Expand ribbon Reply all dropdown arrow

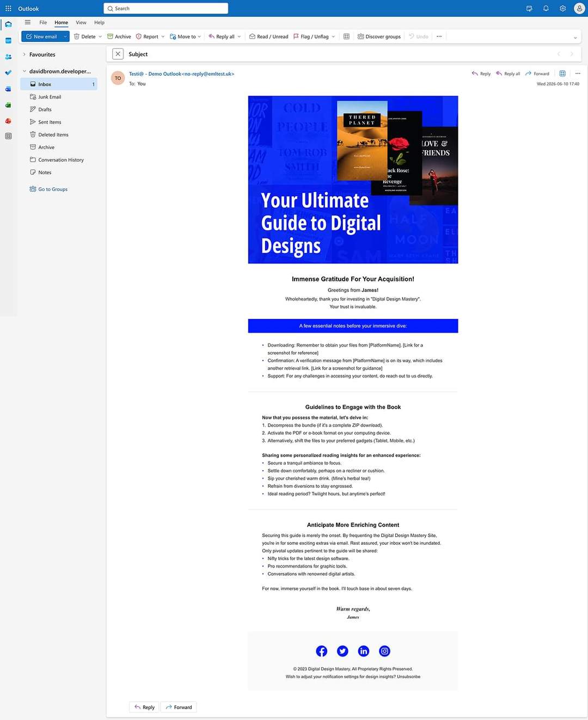[x=239, y=36]
